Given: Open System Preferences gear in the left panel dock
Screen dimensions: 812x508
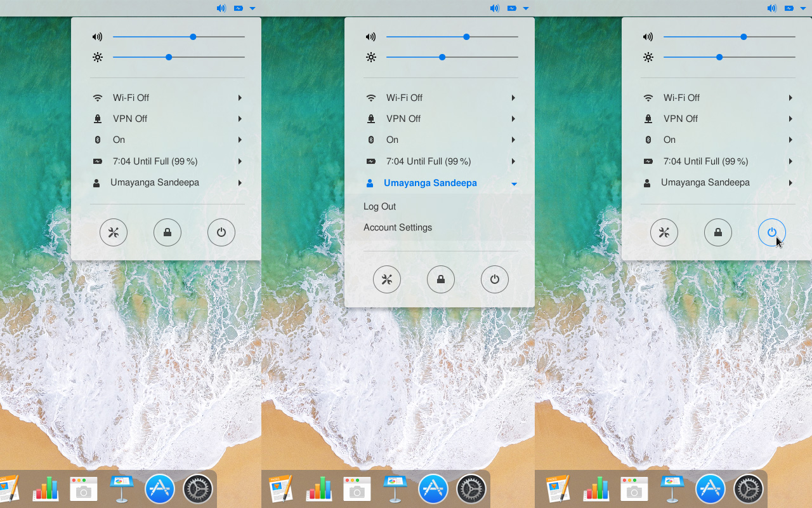Looking at the screenshot, I should point(198,489).
